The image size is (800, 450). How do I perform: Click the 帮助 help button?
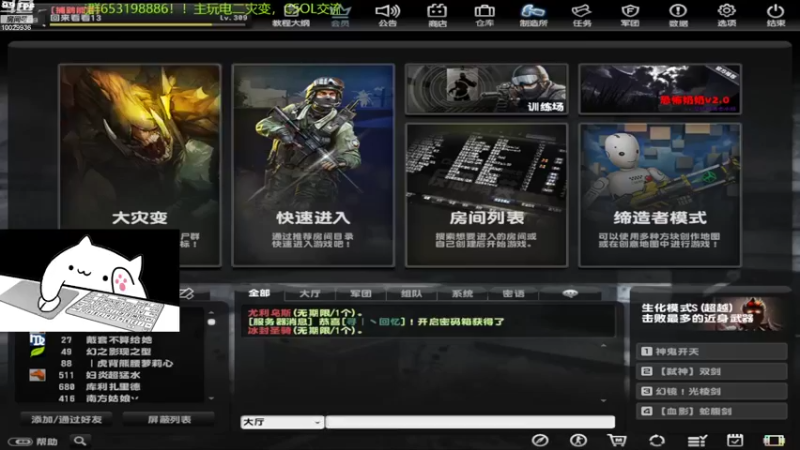[34, 441]
